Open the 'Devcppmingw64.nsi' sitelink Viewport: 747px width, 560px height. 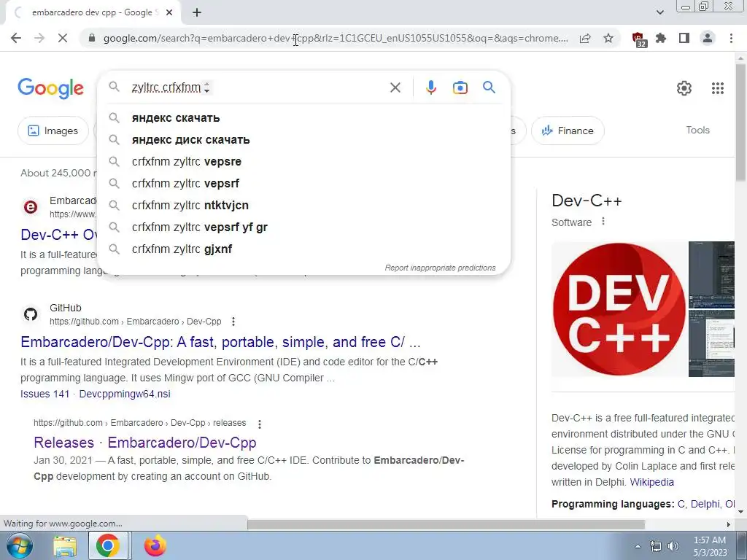tap(125, 394)
